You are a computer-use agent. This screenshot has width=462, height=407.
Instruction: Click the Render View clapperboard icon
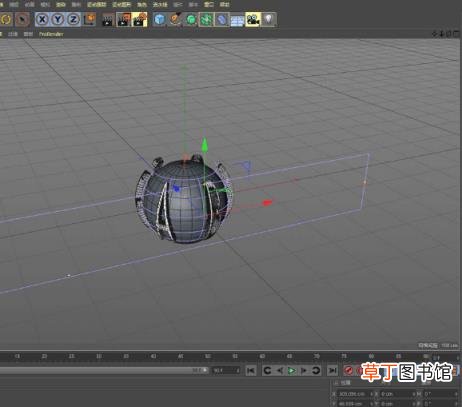click(108, 20)
